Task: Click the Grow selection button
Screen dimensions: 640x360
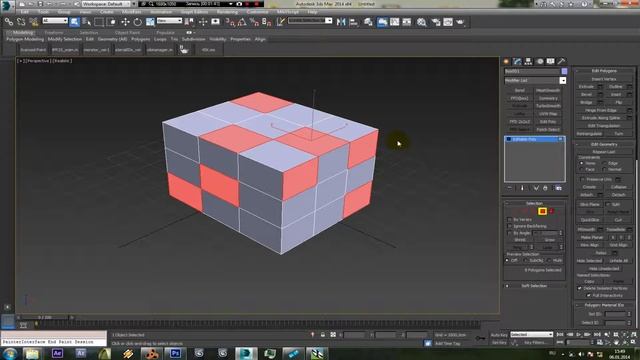Action: pyautogui.click(x=549, y=240)
